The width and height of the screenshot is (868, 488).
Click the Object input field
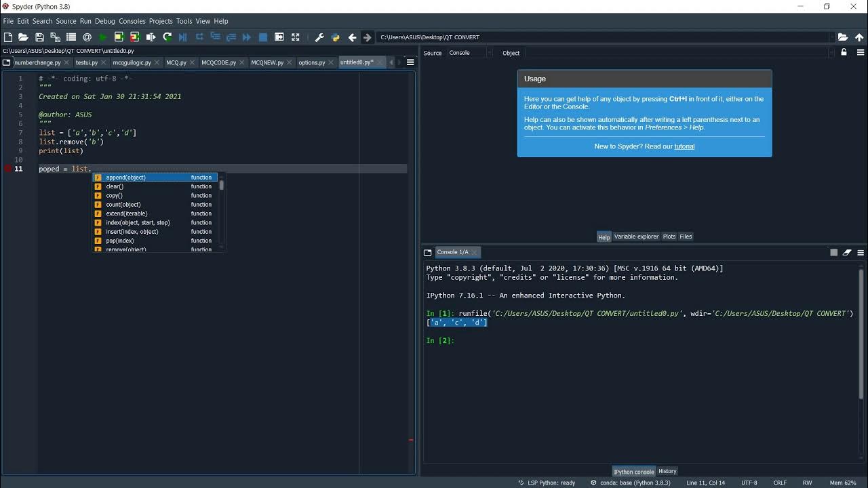(675, 53)
